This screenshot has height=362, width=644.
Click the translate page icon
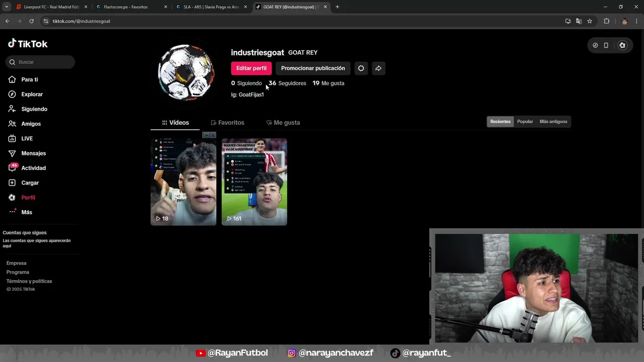[579, 21]
